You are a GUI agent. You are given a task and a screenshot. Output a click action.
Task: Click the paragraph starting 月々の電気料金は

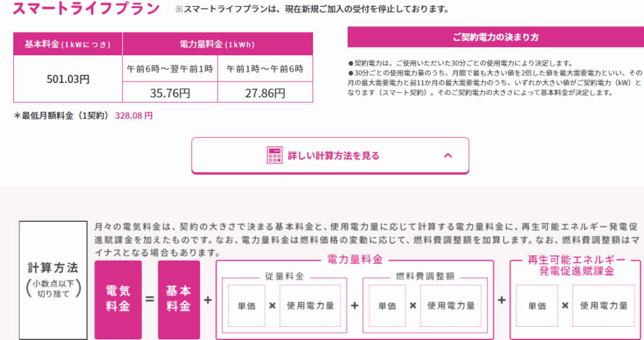tap(365, 239)
